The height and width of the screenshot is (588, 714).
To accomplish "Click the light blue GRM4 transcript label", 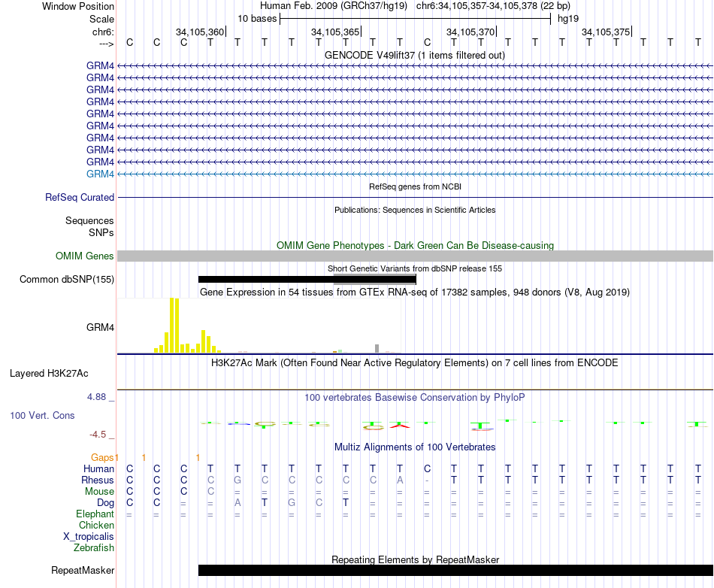I will 100,174.
